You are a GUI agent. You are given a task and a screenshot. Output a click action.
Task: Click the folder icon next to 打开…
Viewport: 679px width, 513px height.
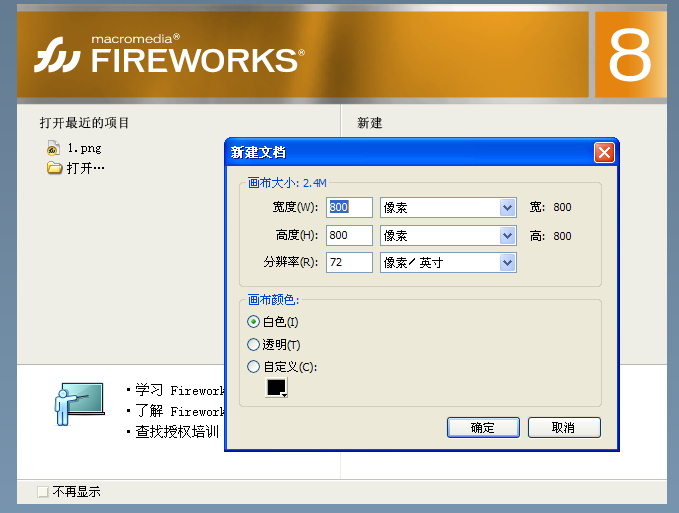click(x=54, y=167)
